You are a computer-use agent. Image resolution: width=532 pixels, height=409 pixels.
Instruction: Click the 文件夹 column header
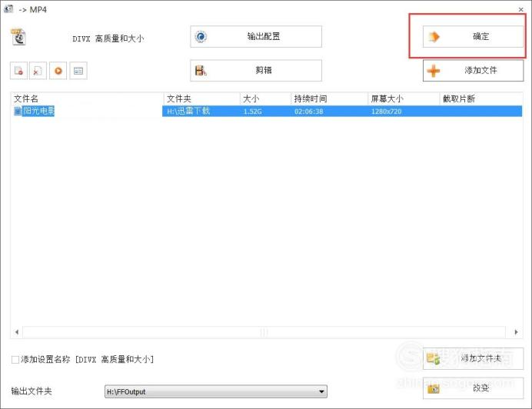(x=202, y=98)
